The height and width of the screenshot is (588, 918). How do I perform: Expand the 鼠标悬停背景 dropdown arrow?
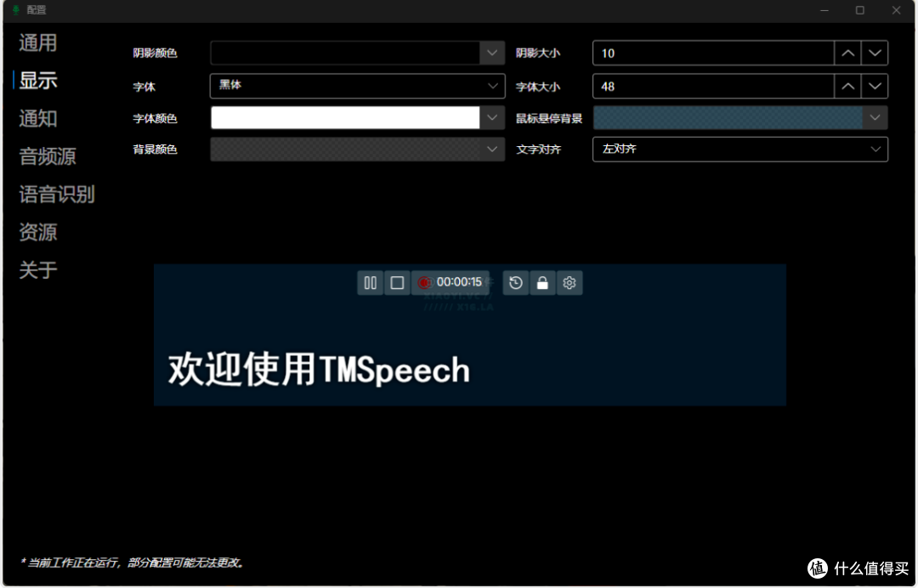[x=875, y=118]
